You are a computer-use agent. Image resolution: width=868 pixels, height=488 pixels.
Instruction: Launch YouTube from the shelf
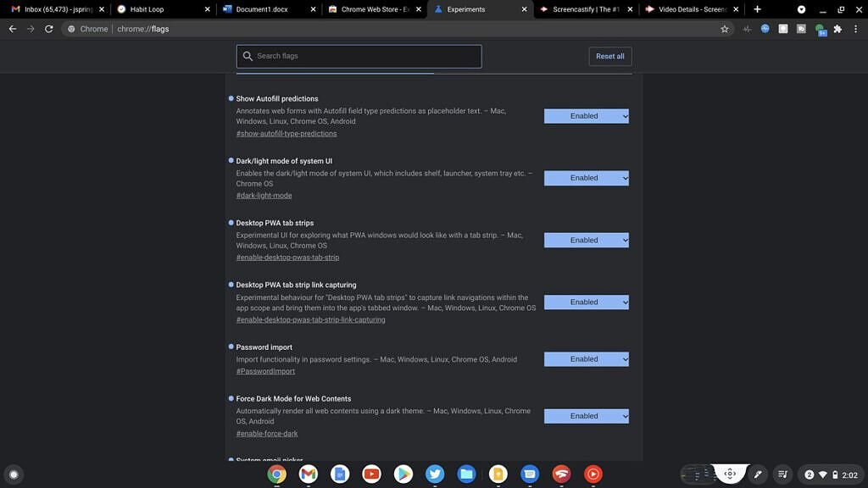[x=371, y=474]
